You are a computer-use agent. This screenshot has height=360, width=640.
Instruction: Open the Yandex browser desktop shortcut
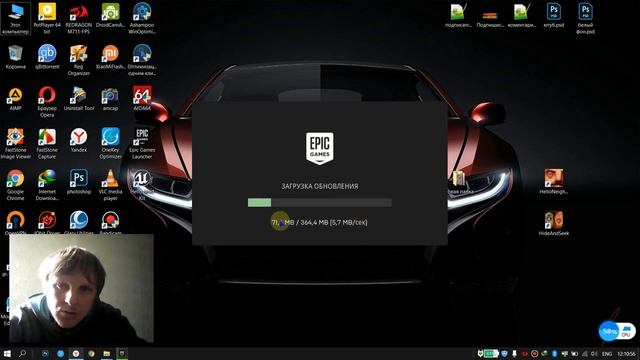point(78,140)
